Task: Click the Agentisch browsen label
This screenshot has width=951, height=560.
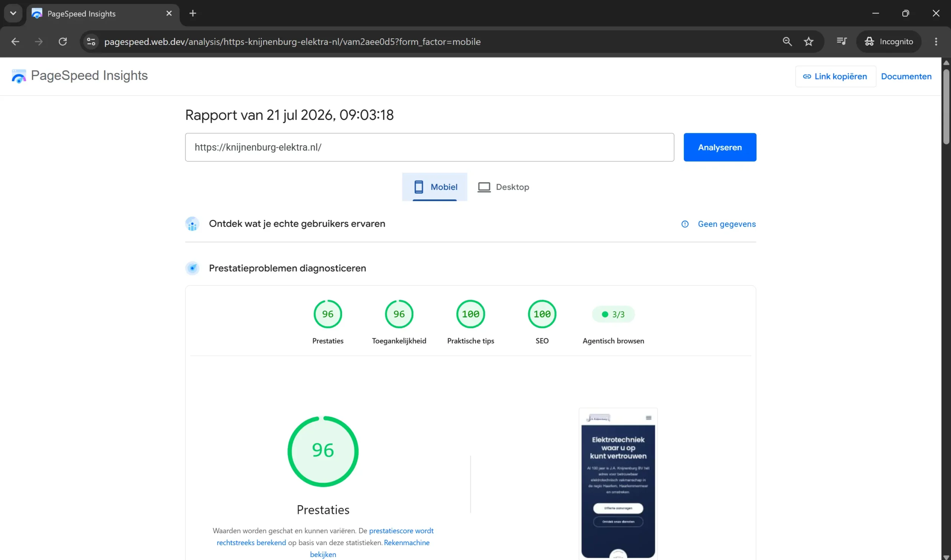Action: click(613, 341)
